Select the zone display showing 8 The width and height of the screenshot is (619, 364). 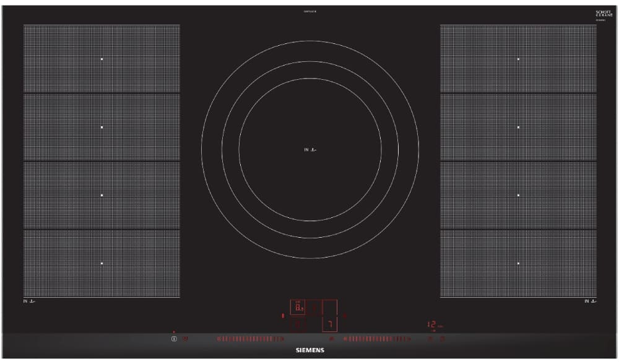pos(298,307)
